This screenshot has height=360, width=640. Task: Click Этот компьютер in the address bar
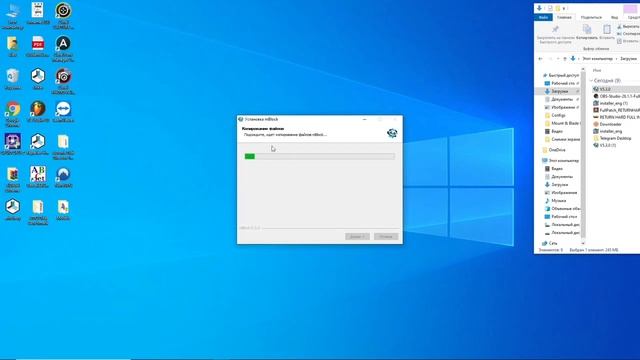597,59
